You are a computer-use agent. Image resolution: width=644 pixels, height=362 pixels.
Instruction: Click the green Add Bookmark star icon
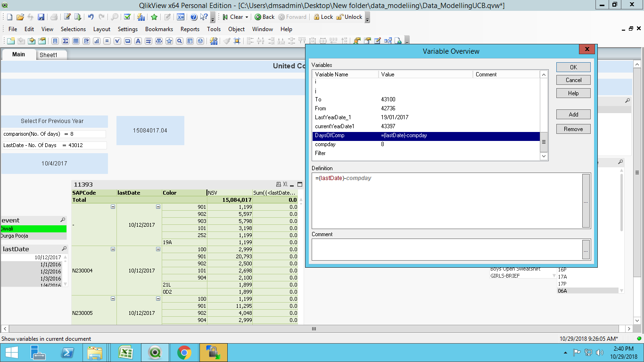(154, 17)
